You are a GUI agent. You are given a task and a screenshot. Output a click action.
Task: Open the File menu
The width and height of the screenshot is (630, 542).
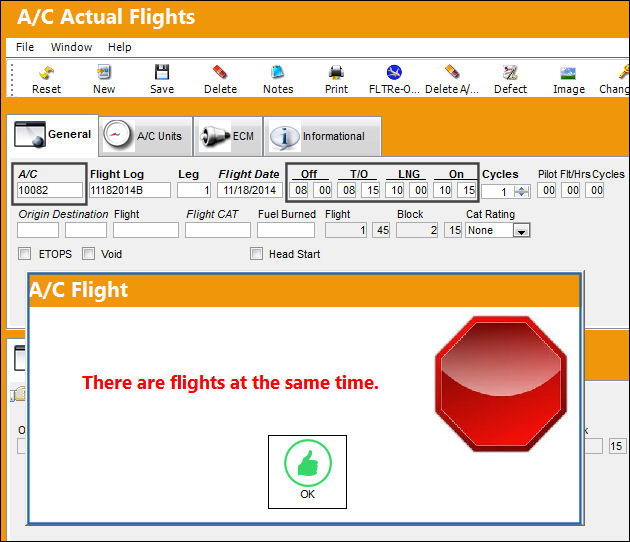point(25,47)
